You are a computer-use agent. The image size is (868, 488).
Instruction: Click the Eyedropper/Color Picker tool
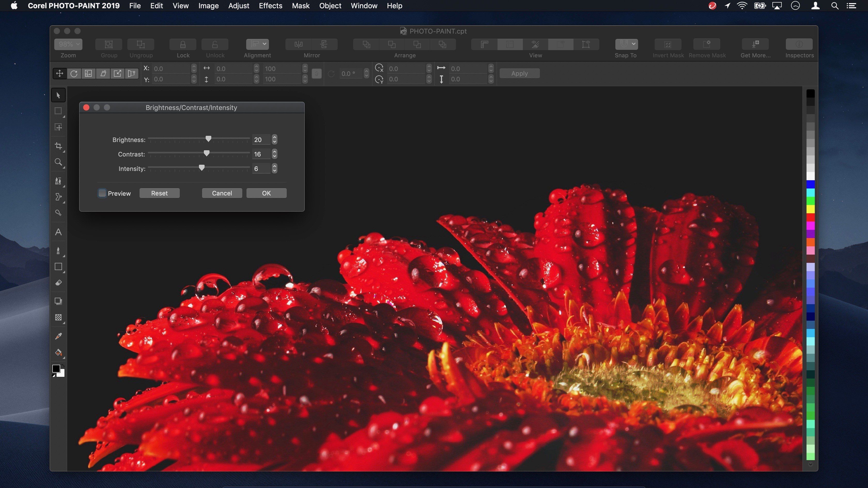(58, 335)
